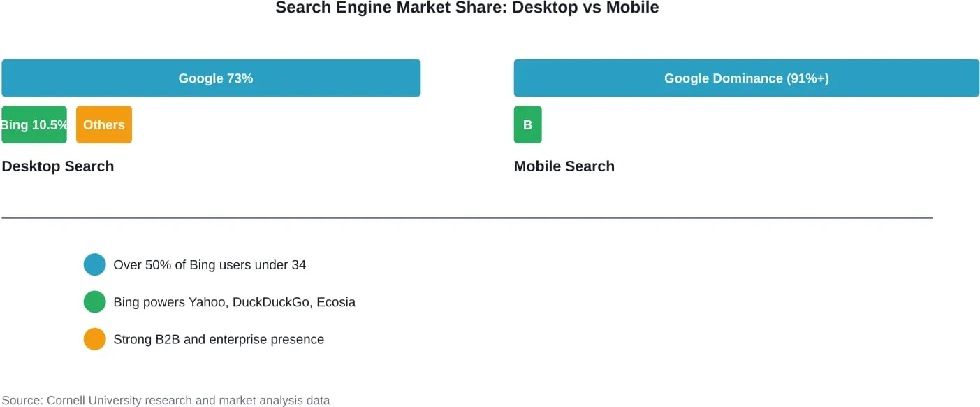Viewport: 980px width, 407px height.
Task: Select the orange Others block
Action: (x=104, y=124)
